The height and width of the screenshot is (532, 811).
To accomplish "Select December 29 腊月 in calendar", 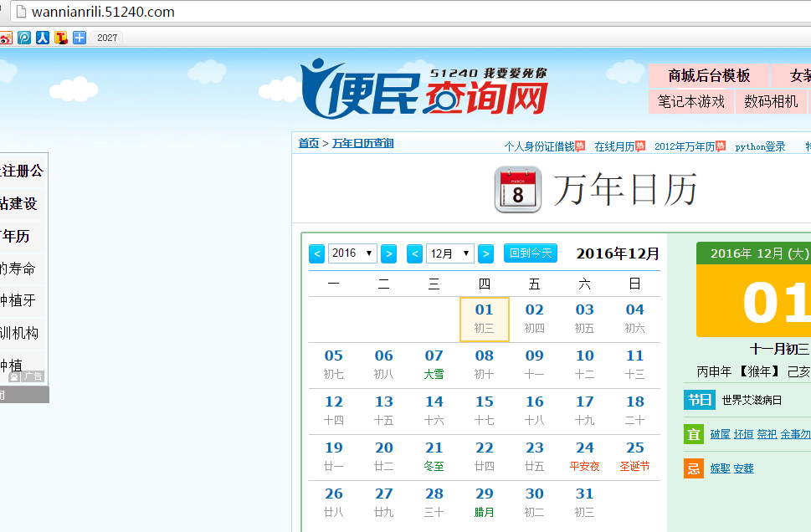I will (484, 503).
